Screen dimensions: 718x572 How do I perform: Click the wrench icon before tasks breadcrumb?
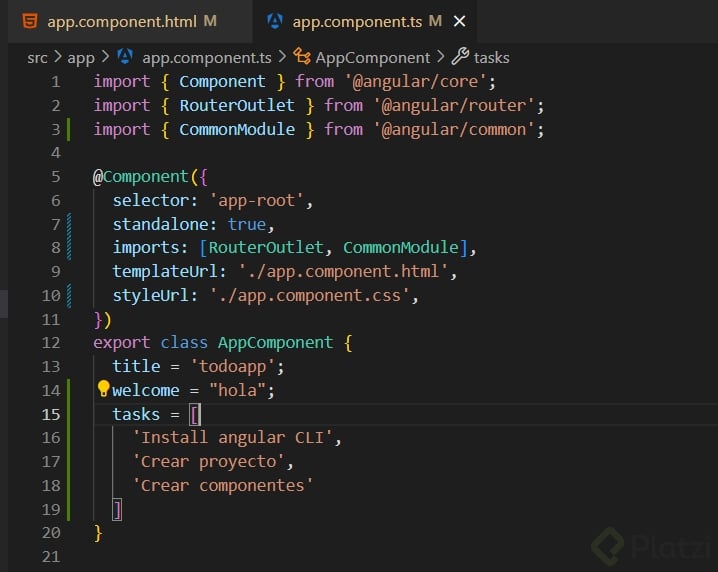tap(460, 56)
